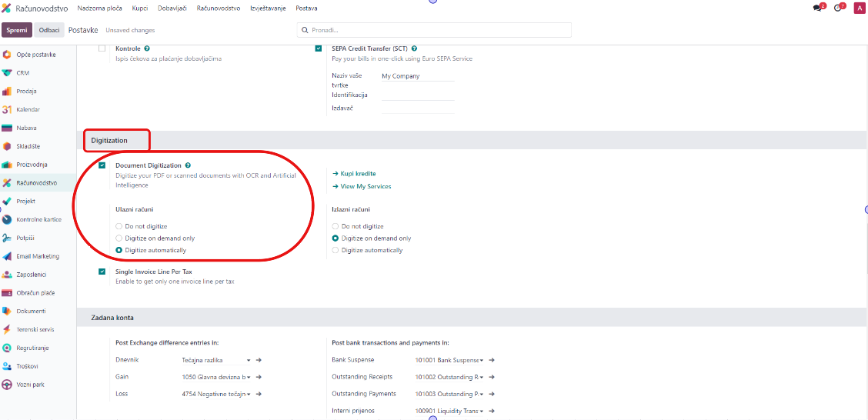Open the Izvještavanje menu
The height and width of the screenshot is (420, 868).
(x=268, y=8)
